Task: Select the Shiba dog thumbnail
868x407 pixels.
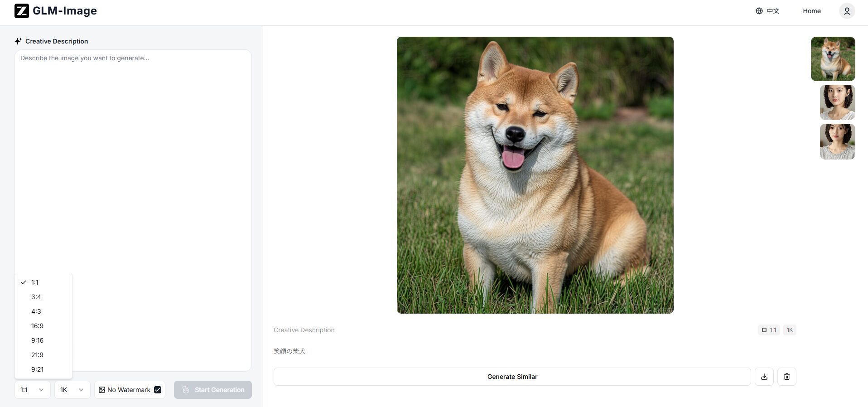Action: point(833,59)
